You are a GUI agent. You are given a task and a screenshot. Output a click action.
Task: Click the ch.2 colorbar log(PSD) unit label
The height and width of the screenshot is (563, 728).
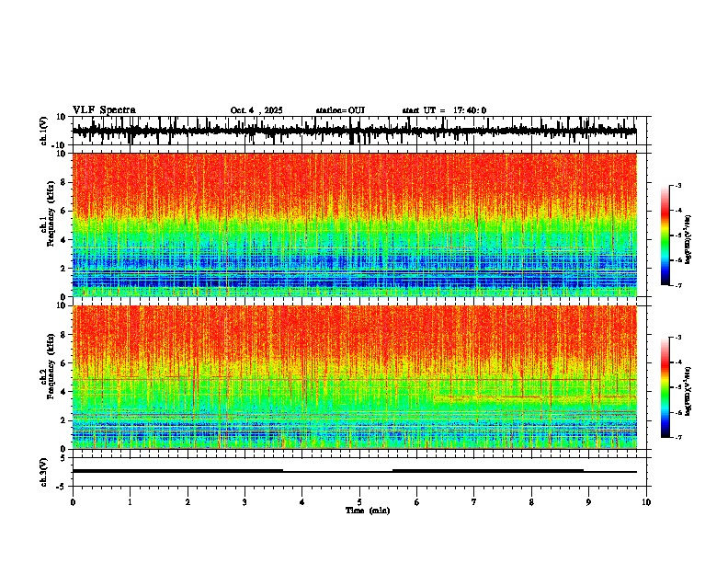coord(688,392)
